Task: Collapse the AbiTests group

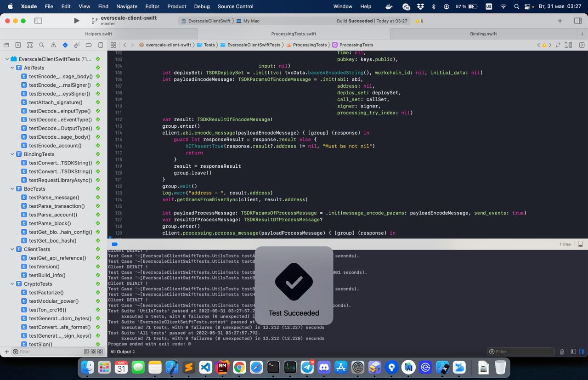Action: [x=12, y=68]
